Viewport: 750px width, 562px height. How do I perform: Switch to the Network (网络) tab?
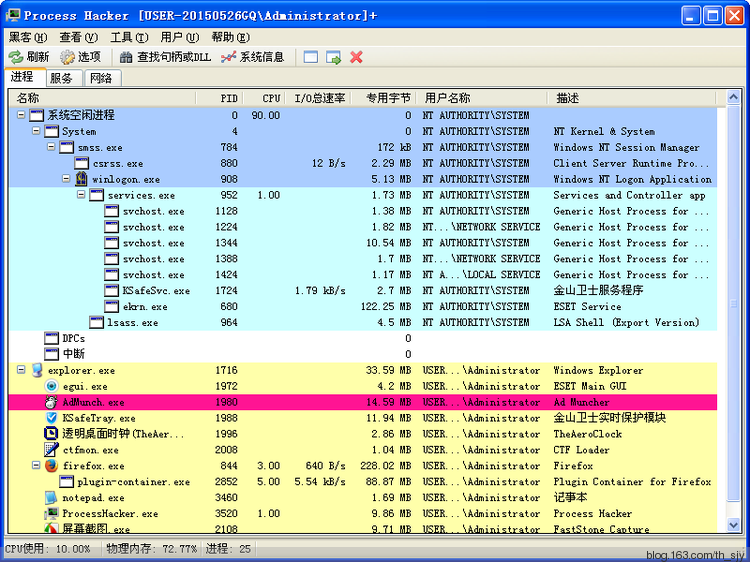click(102, 78)
